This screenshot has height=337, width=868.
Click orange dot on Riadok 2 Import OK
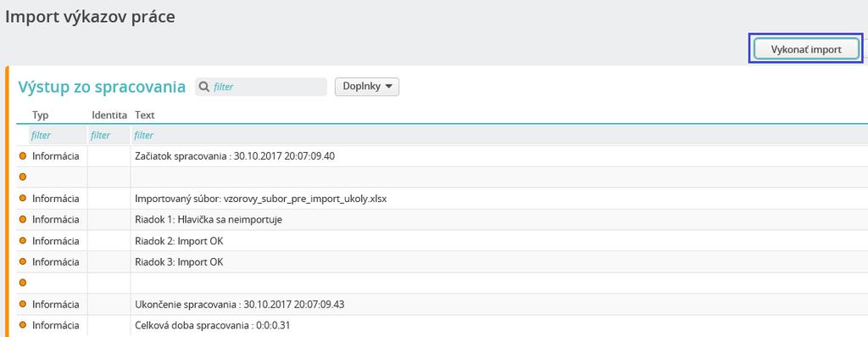tap(23, 240)
